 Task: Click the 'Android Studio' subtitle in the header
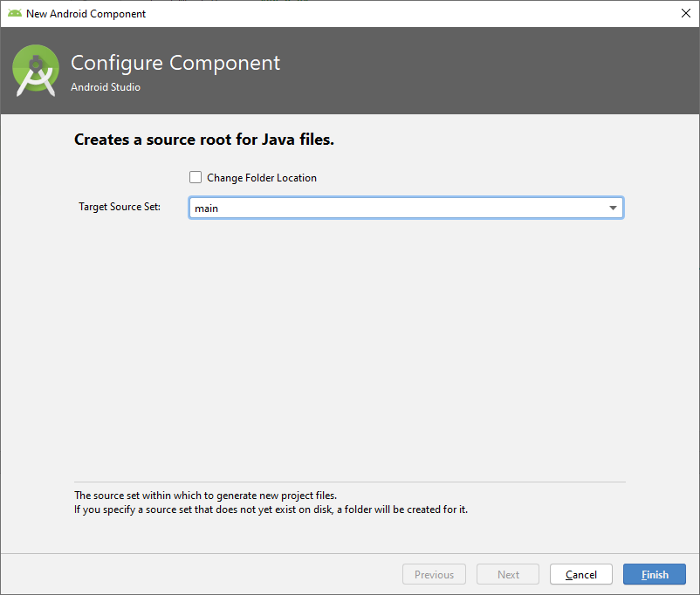point(106,87)
